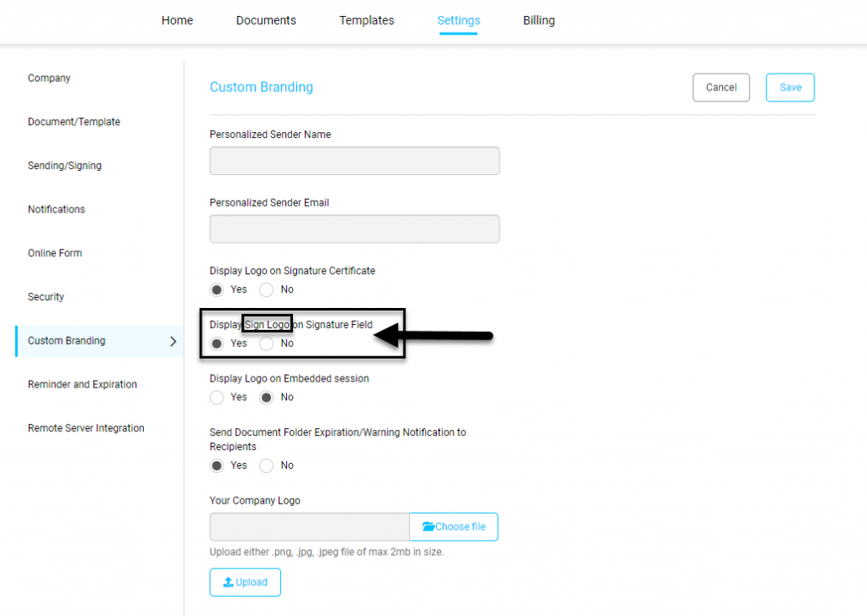Click the upload size hint text
Image resolution: width=867 pixels, height=616 pixels.
pyautogui.click(x=326, y=552)
